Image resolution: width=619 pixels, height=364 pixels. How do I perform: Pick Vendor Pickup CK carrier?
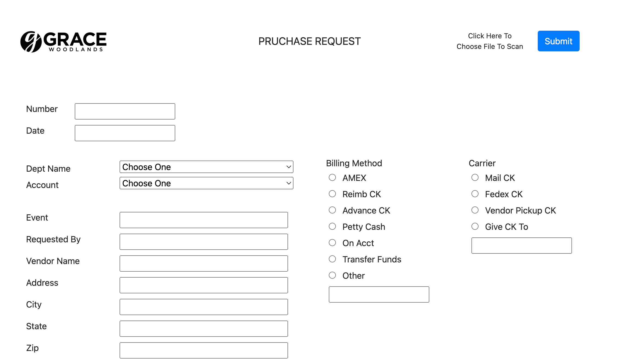(475, 210)
